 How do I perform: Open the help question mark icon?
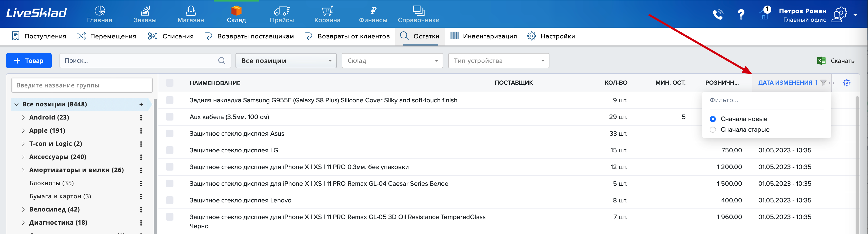point(741,14)
